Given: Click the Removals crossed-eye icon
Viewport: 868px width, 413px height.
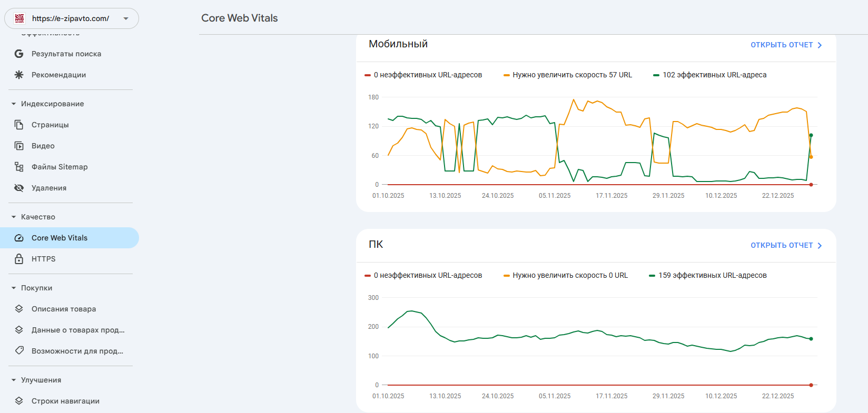Looking at the screenshot, I should (19, 188).
